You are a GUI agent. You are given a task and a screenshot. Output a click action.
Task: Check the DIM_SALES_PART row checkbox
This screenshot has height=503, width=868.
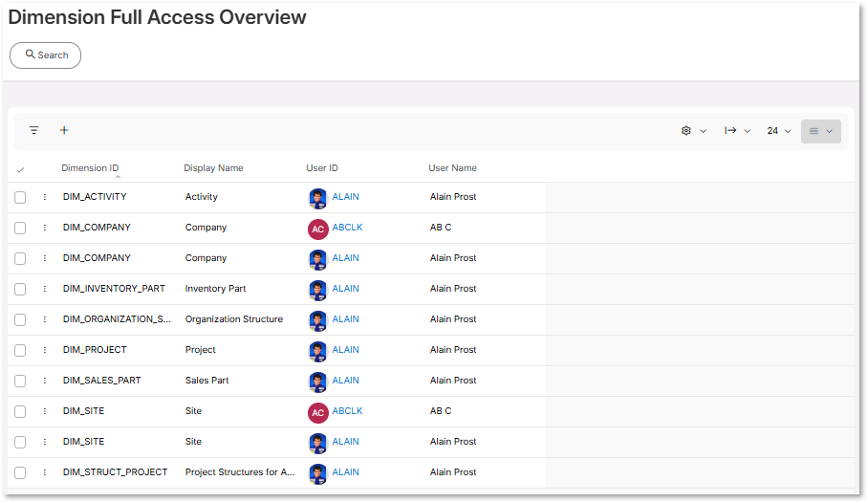[x=20, y=381]
